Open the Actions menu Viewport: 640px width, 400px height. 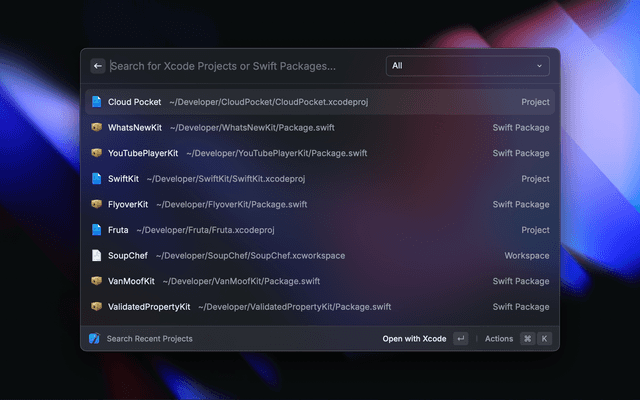pyautogui.click(x=498, y=339)
